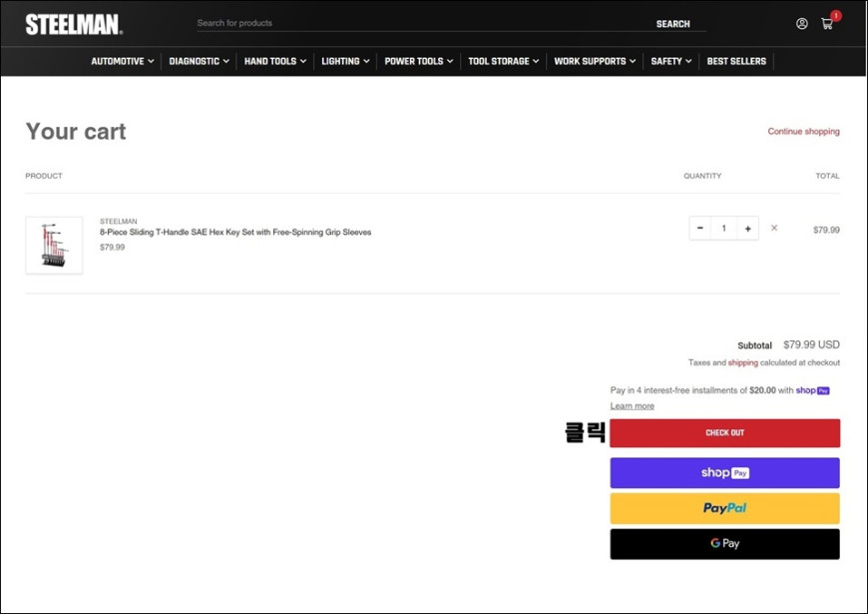This screenshot has height=614, width=868.
Task: Open the shopping cart icon
Action: pyautogui.click(x=827, y=24)
